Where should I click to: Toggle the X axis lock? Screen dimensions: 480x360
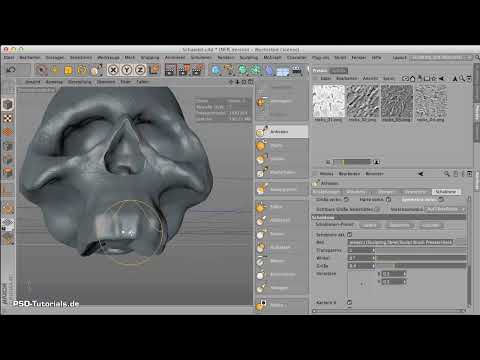tap(113, 70)
